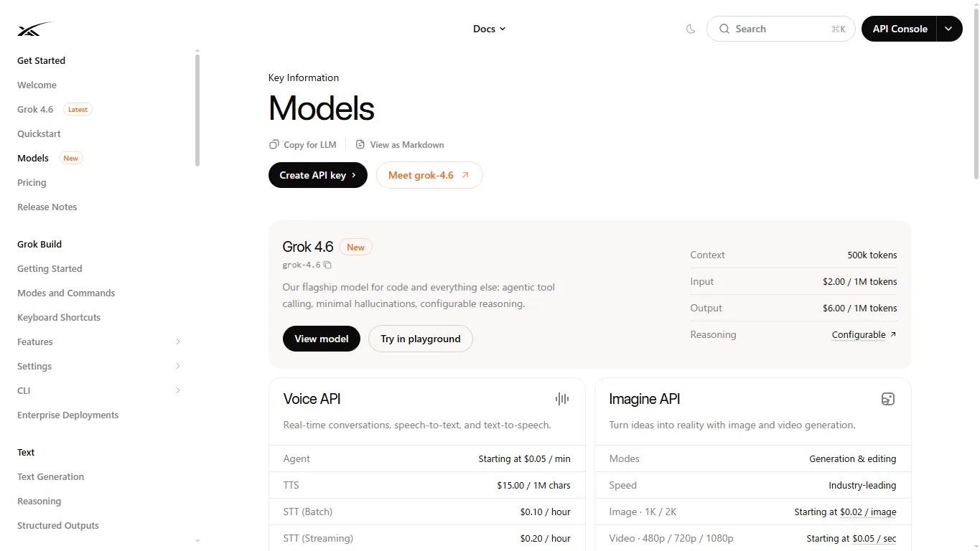The width and height of the screenshot is (980, 551).
Task: Click the "$15.00 / 1M chars" TTS price
Action: [534, 485]
